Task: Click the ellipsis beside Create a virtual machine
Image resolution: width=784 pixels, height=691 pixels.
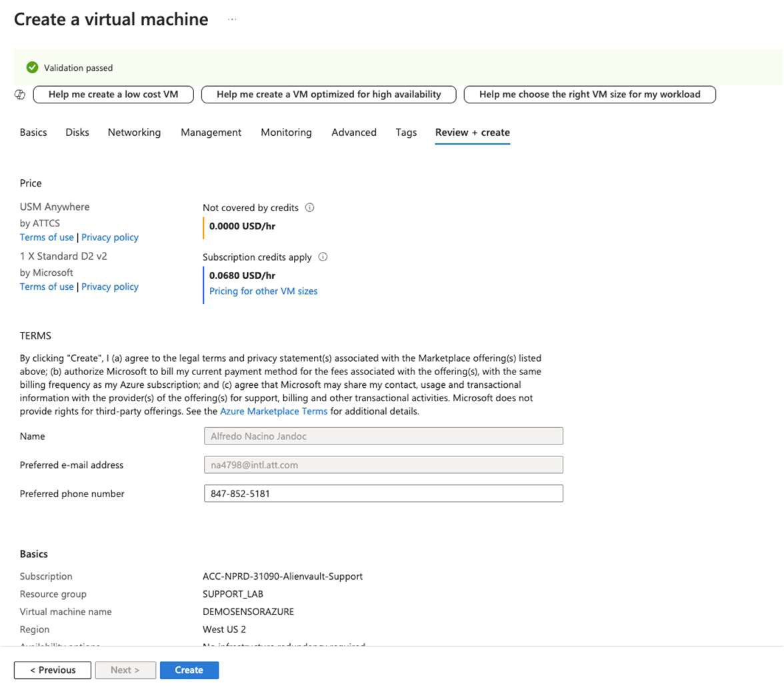Action: click(x=231, y=19)
